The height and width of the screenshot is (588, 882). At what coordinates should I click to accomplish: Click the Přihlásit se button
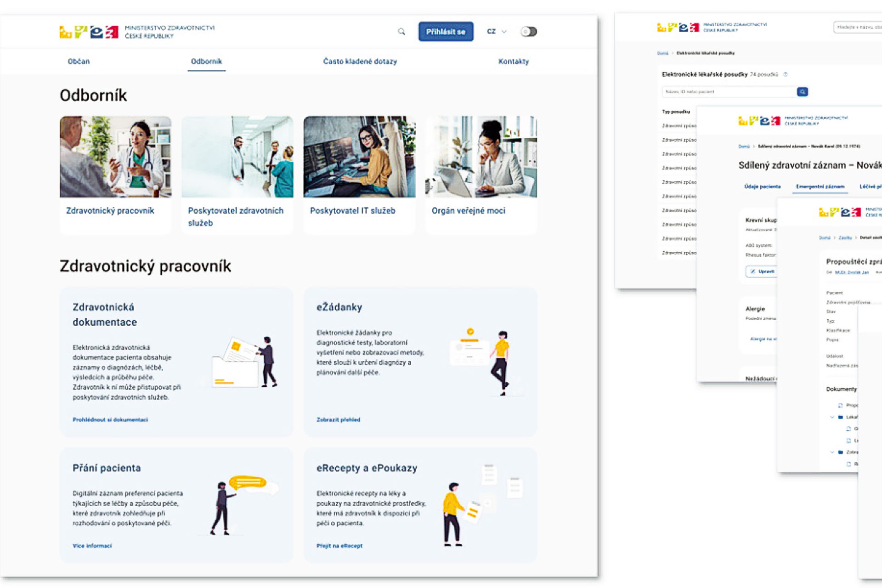[445, 32]
